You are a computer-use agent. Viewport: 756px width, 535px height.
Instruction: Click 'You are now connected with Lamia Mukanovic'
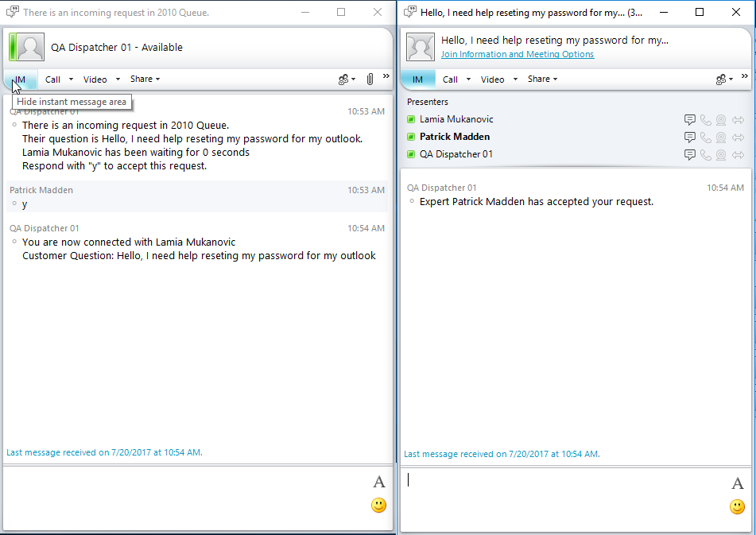pos(129,242)
